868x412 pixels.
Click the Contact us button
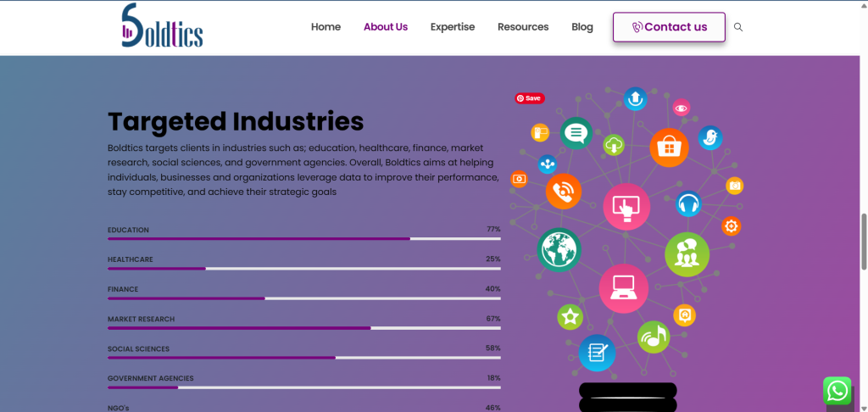pyautogui.click(x=669, y=26)
